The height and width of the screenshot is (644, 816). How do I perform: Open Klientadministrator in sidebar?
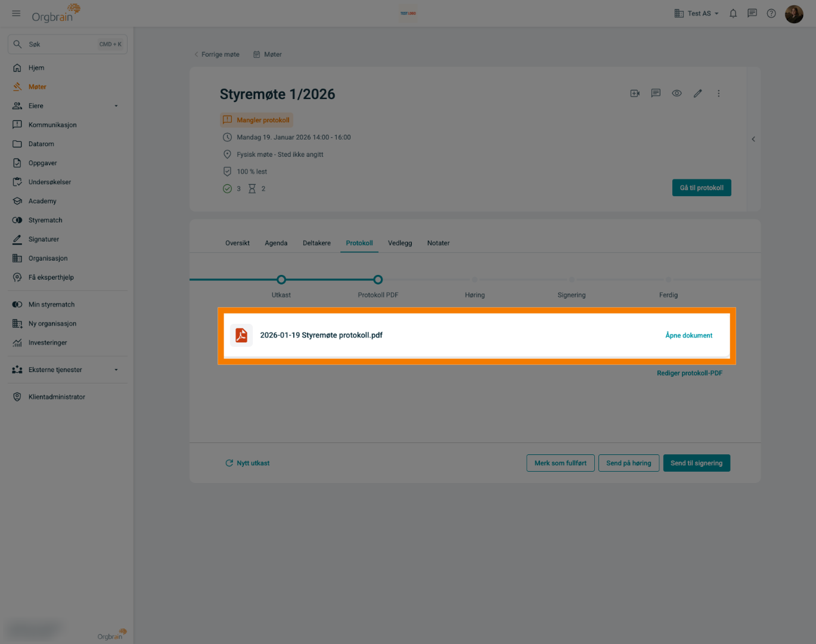57,397
